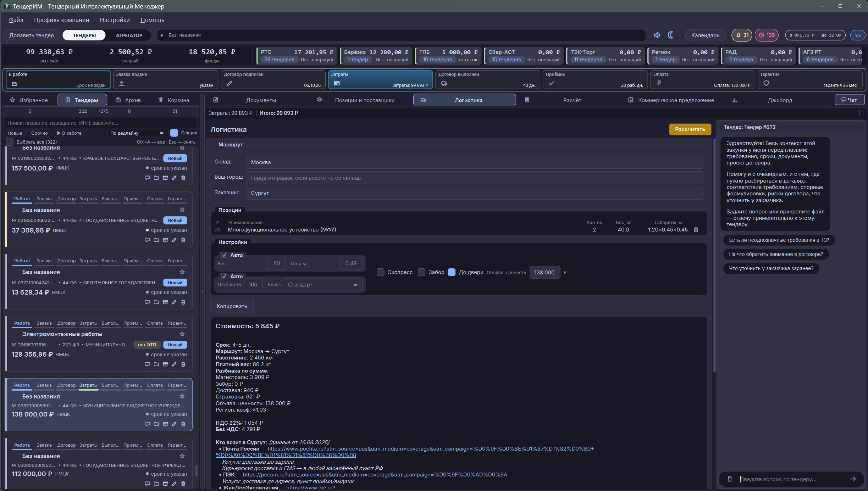Check Выбрать все (322)
The image size is (868, 491).
point(10,142)
